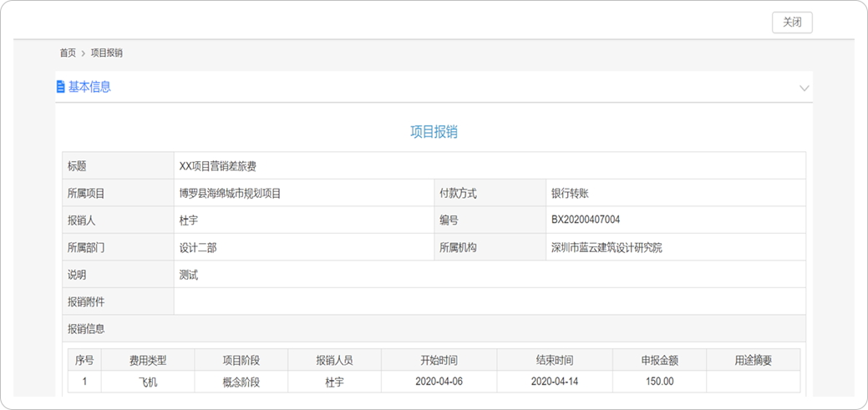Select the 飞机 expense type cell
This screenshot has width=868, height=410.
point(148,382)
